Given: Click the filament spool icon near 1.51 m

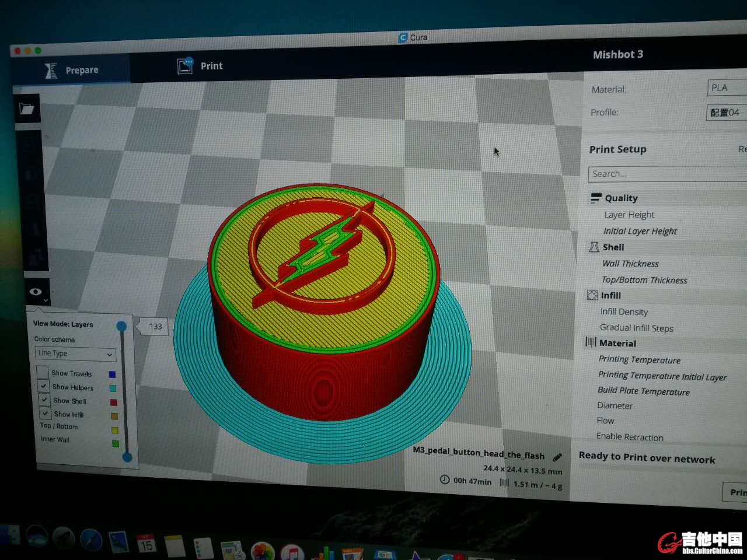Looking at the screenshot, I should click(504, 482).
